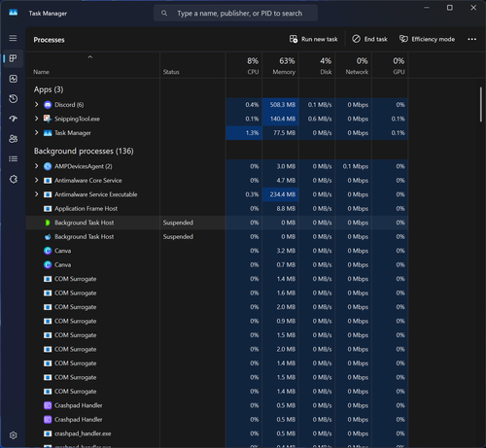Open Task Manager settings gear

tap(13, 435)
